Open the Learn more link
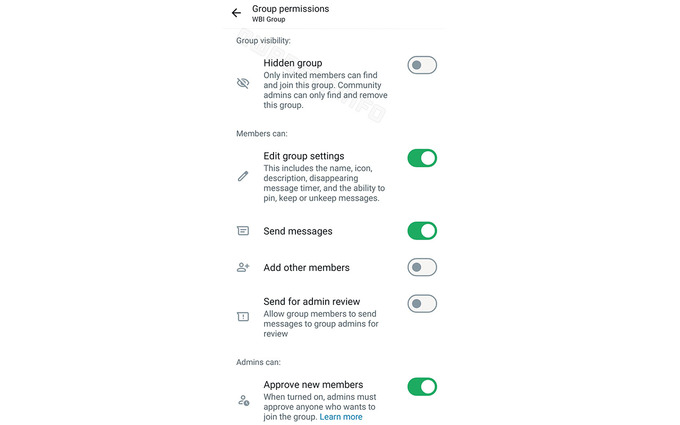The image size is (680, 425). (x=341, y=417)
